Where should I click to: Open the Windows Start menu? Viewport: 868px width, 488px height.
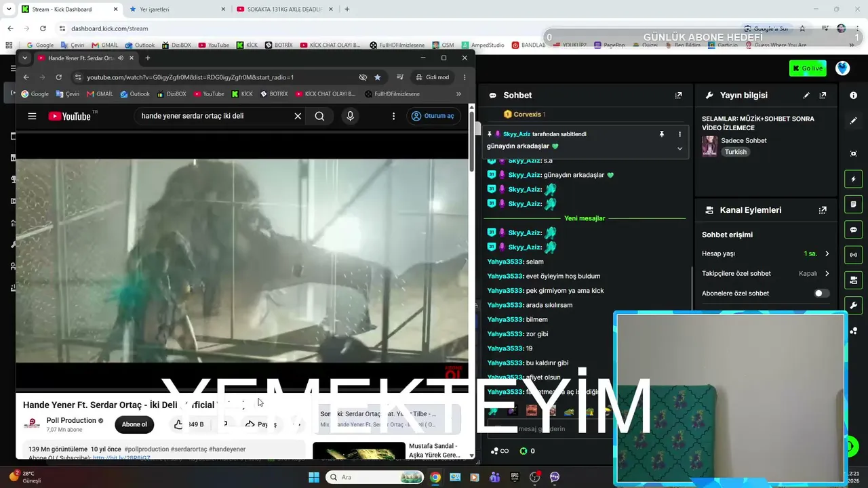(x=314, y=477)
